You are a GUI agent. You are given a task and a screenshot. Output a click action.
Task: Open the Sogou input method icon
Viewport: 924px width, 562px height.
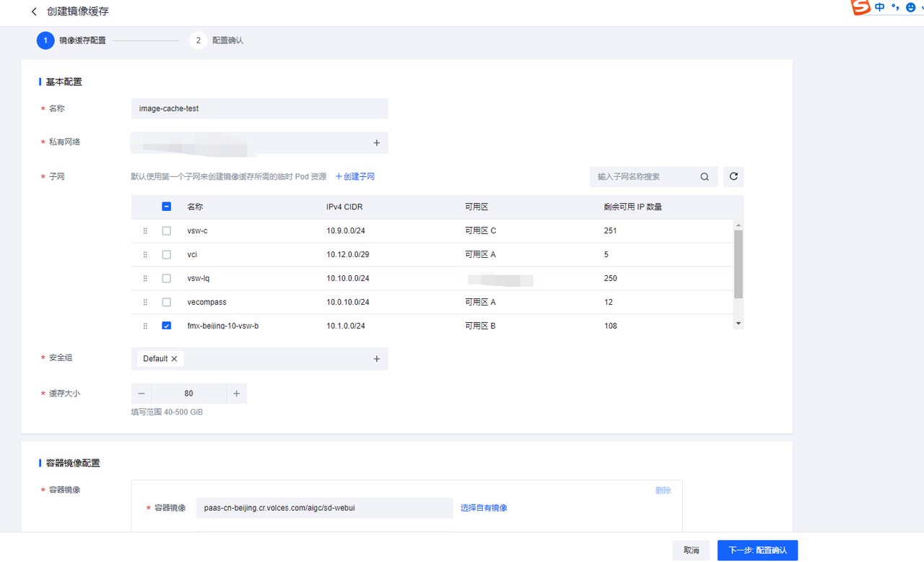(x=860, y=8)
